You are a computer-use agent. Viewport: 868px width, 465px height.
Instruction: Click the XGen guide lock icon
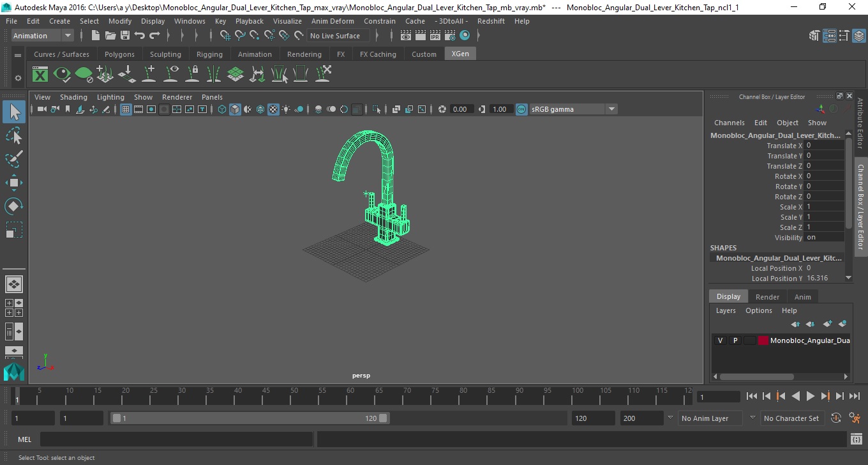coord(192,75)
